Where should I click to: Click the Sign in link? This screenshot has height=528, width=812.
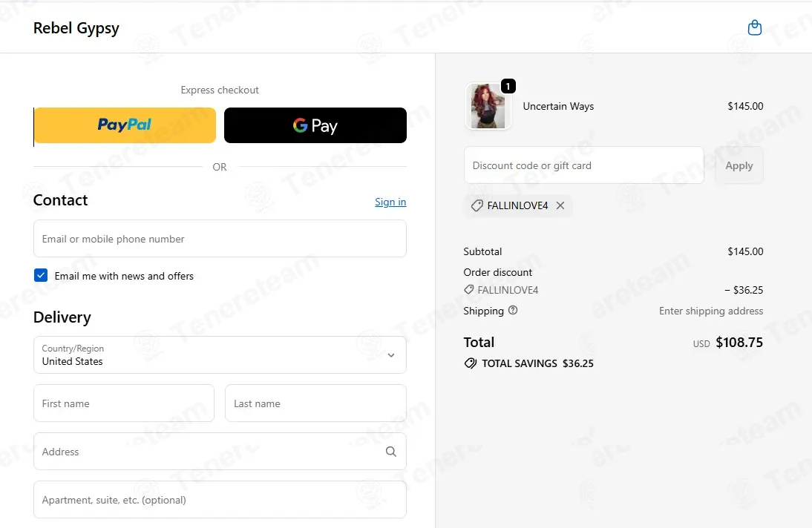click(x=390, y=202)
